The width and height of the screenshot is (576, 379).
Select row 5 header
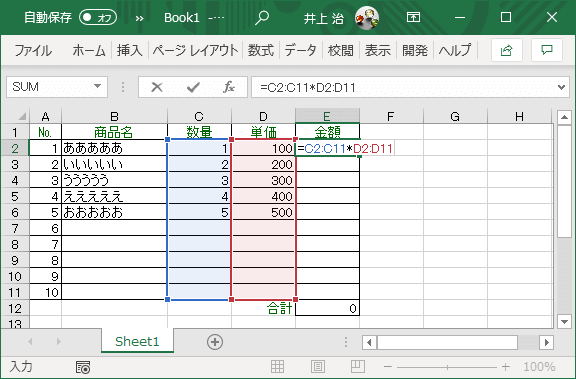tap(15, 196)
